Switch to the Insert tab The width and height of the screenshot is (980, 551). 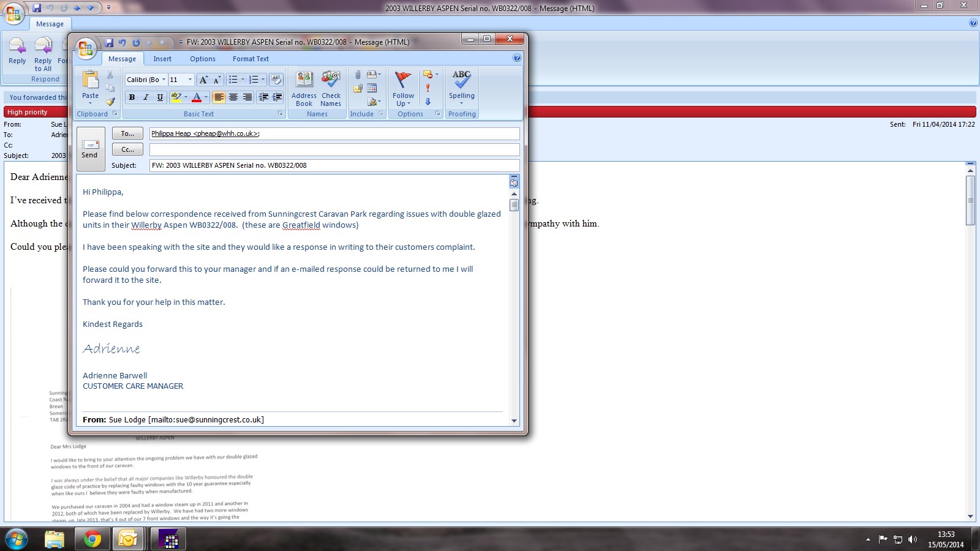pos(162,59)
